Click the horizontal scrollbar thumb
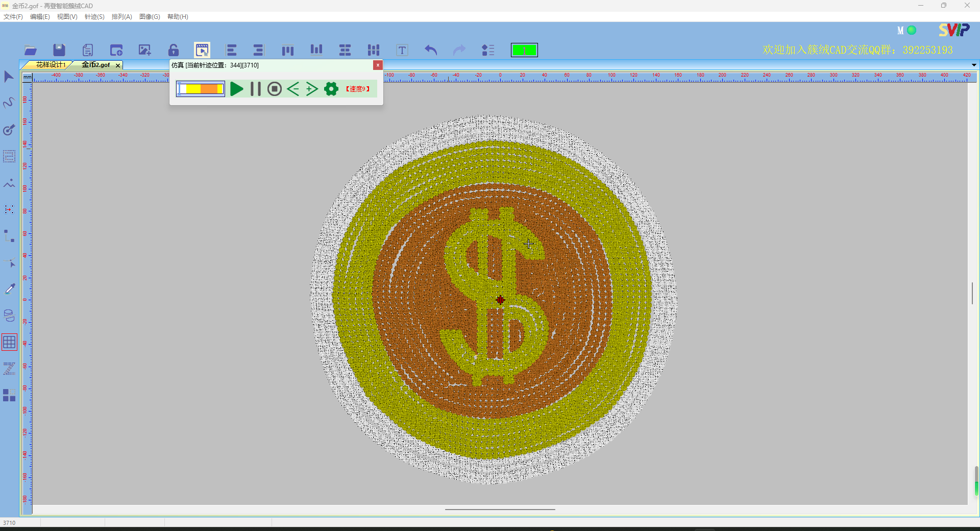 click(x=500, y=509)
